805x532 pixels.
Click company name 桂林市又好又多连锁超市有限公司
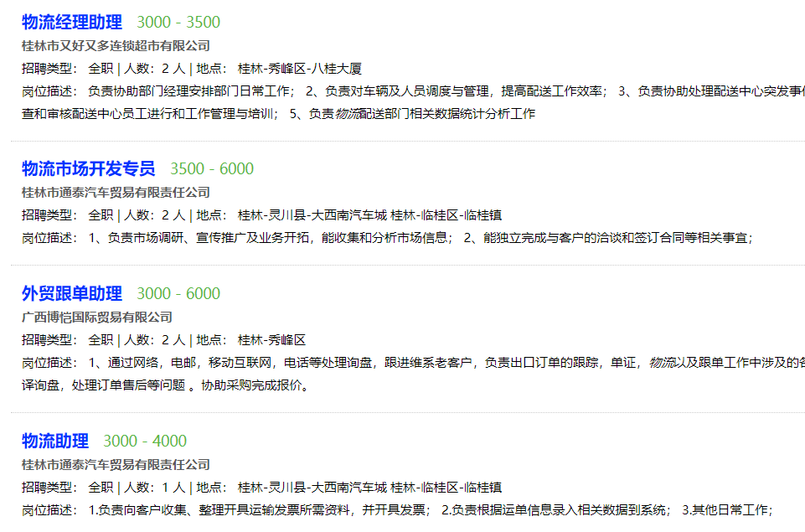pos(116,46)
